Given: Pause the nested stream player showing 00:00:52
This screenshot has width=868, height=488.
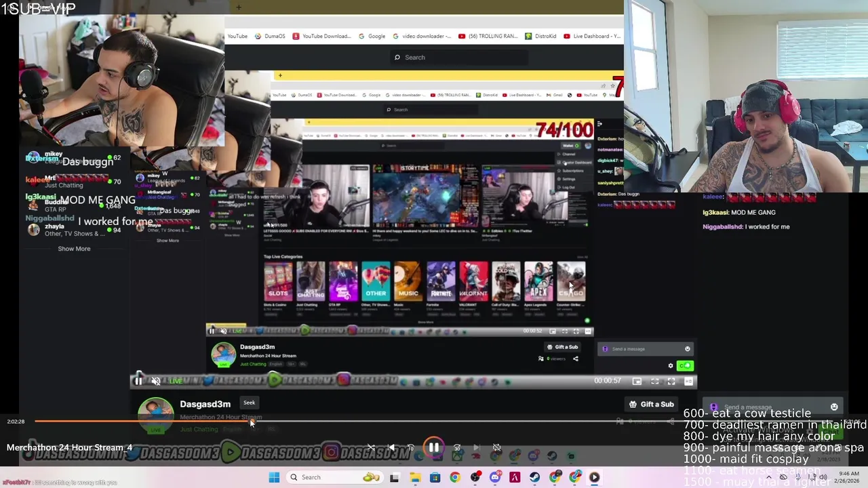Looking at the screenshot, I should [x=212, y=331].
